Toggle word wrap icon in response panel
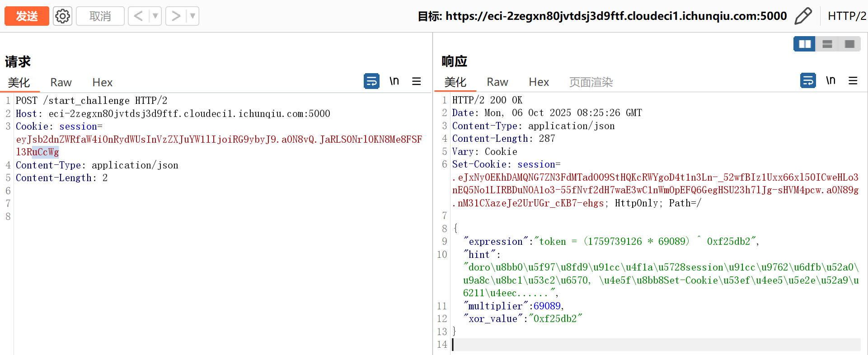Viewport: 868px width, 355px height. click(808, 81)
